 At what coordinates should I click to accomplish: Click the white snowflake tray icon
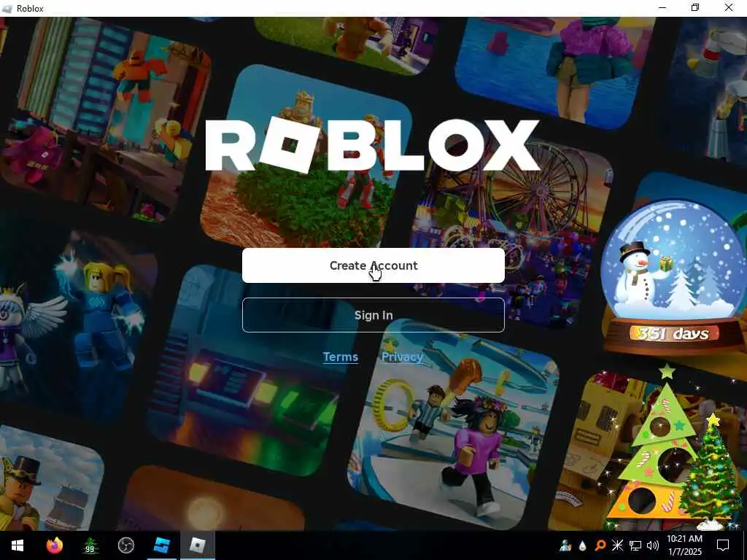617,545
